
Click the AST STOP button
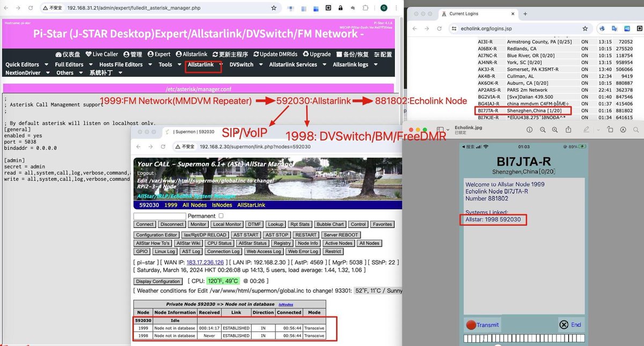click(277, 235)
